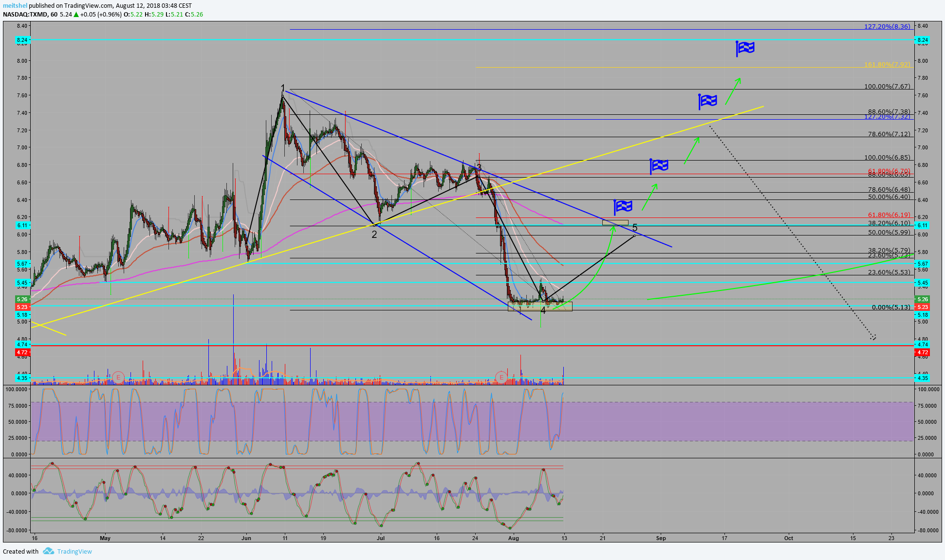The image size is (945, 560).
Task: Open the meitshel author profile link
Action: (15, 6)
